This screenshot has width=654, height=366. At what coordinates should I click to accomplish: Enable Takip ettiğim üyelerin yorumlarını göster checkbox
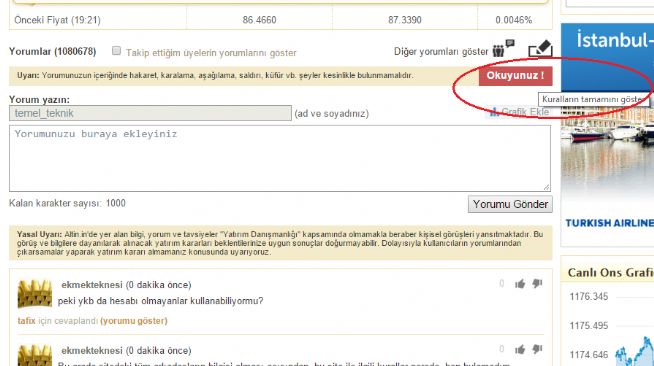[116, 51]
